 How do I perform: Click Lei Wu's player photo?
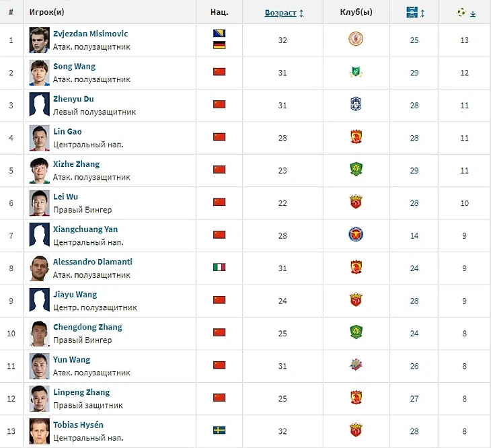[39, 202]
